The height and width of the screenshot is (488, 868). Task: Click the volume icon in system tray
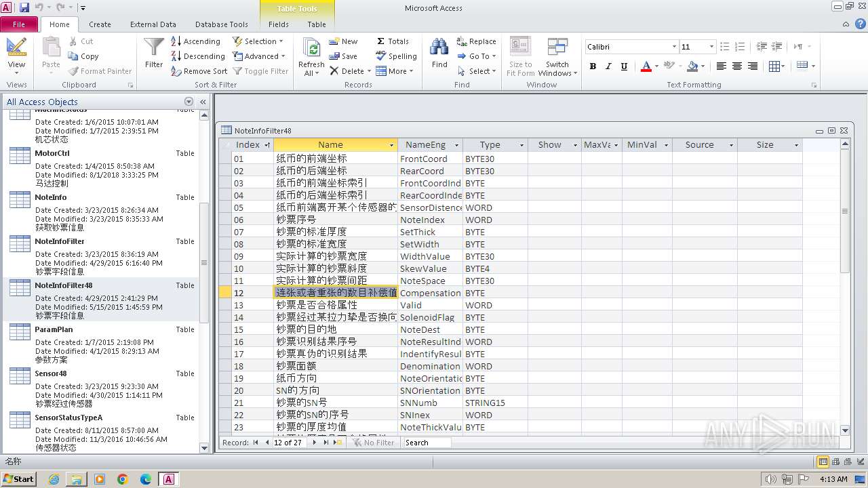[x=770, y=479]
